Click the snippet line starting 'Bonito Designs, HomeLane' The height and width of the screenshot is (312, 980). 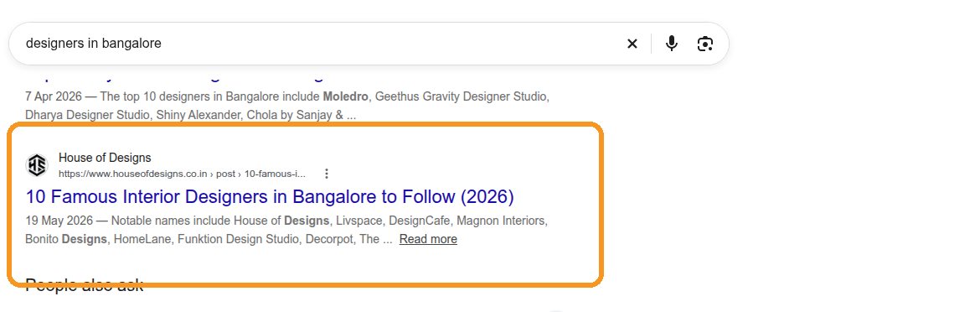tap(209, 240)
